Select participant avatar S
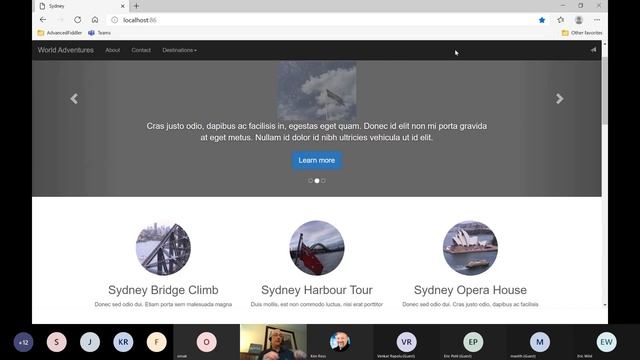The height and width of the screenshot is (360, 640). click(57, 342)
